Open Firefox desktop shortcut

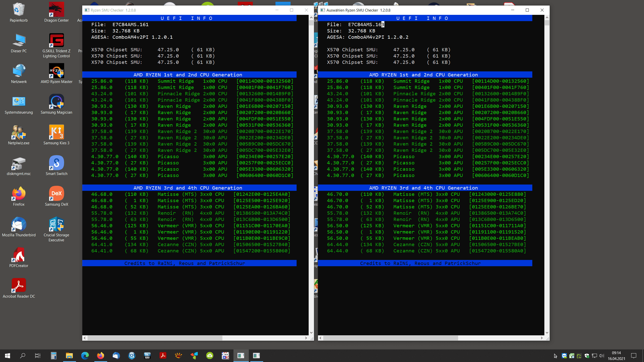(x=19, y=197)
